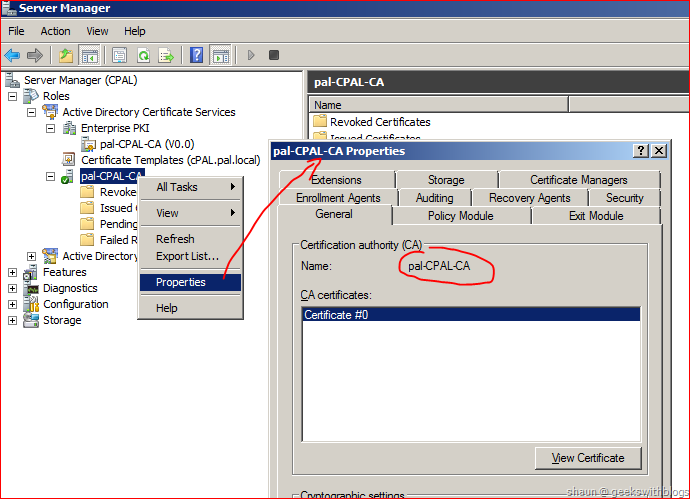Choose Help from the context menu

tap(191, 308)
